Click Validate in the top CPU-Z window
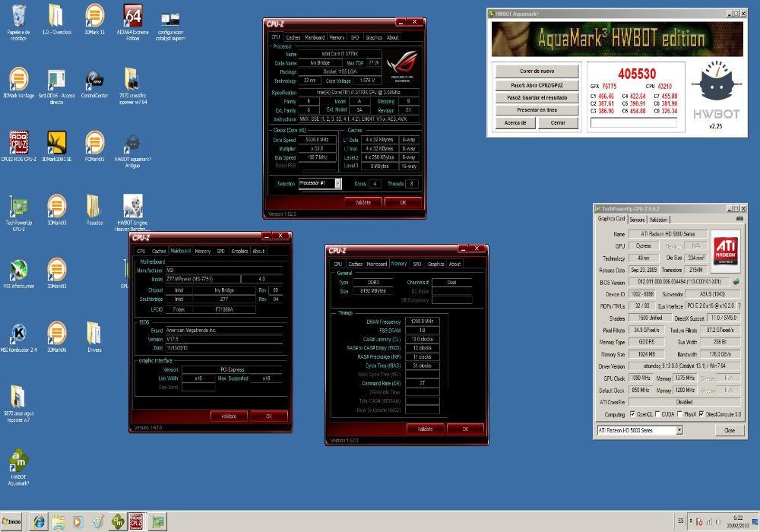The width and height of the screenshot is (760, 532). (363, 202)
